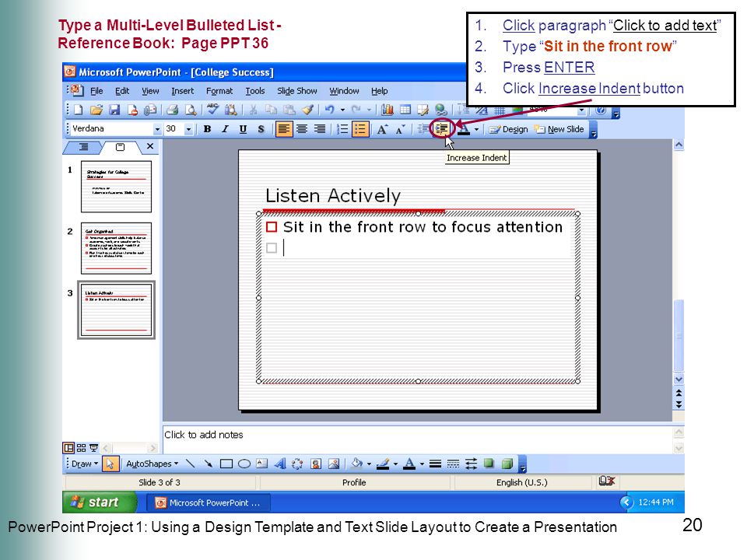Screen dimensions: 747x560
Task: Open the Zoom percentage dropdown
Action: [x=581, y=110]
